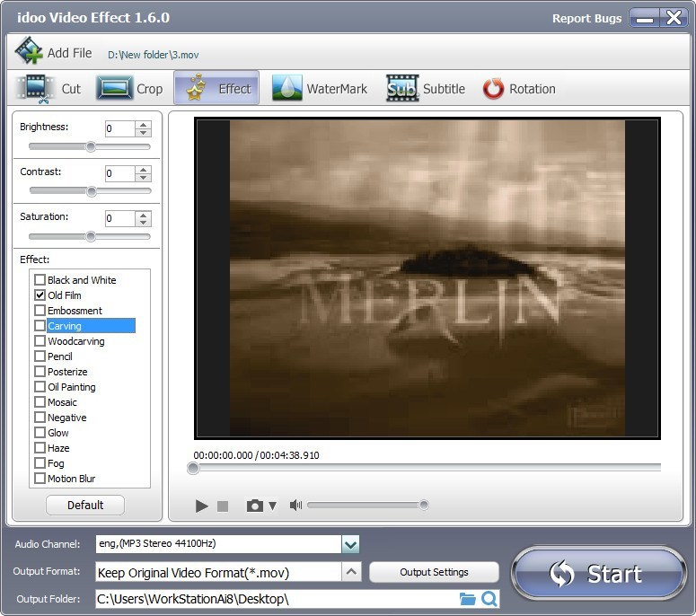Click the Default button

(x=85, y=505)
